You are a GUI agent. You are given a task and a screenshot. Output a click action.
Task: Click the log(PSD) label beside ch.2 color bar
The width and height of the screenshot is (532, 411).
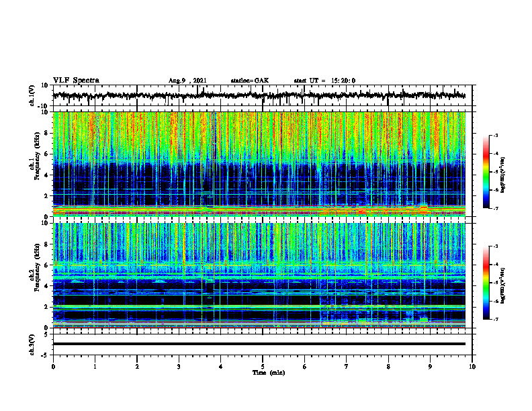(x=503, y=285)
